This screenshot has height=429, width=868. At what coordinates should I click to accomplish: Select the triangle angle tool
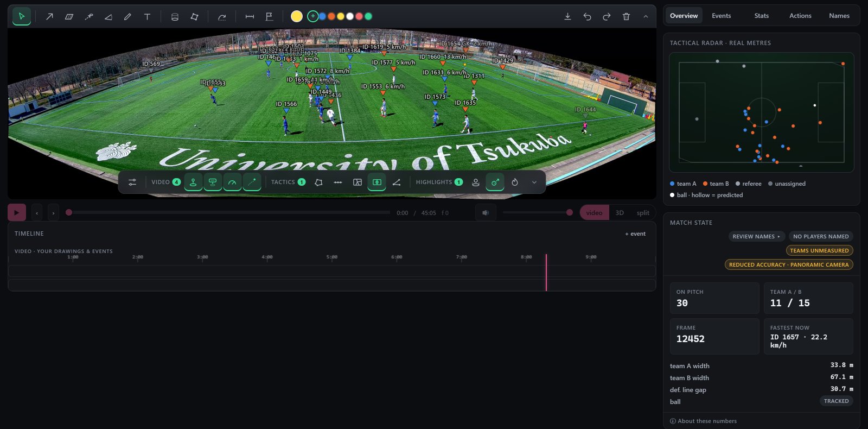[108, 16]
